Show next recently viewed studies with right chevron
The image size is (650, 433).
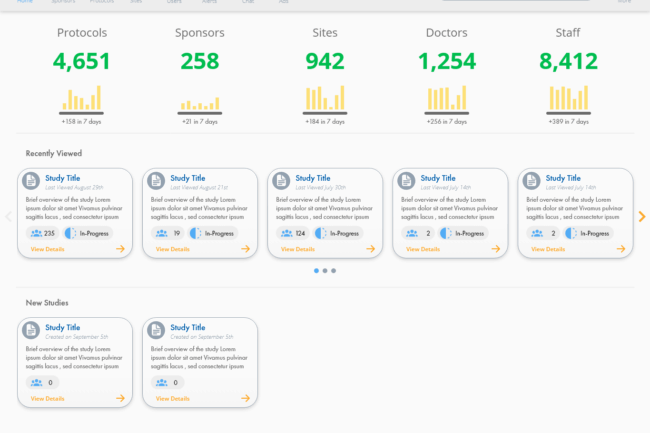pos(642,216)
